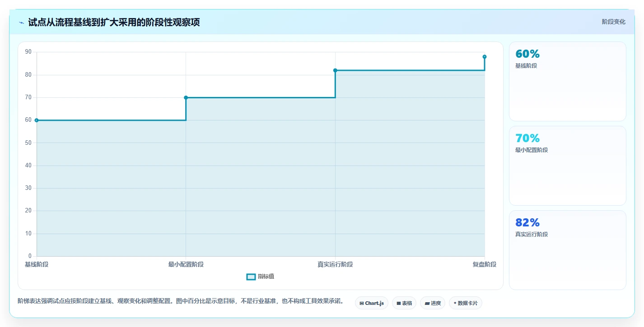
Task: Click the 60% value in 基线阶段 card
Action: [527, 54]
